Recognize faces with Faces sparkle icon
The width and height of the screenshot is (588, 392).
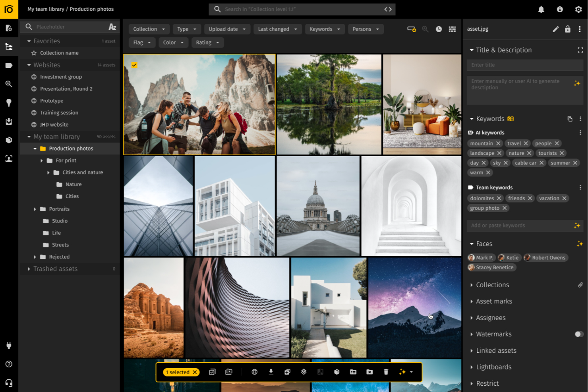coord(580,244)
